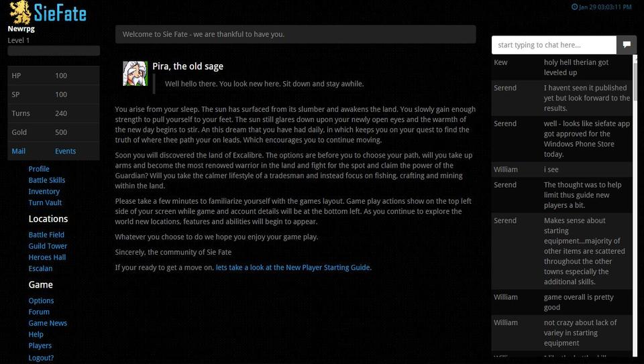Visit Heroes Hall

(x=47, y=257)
